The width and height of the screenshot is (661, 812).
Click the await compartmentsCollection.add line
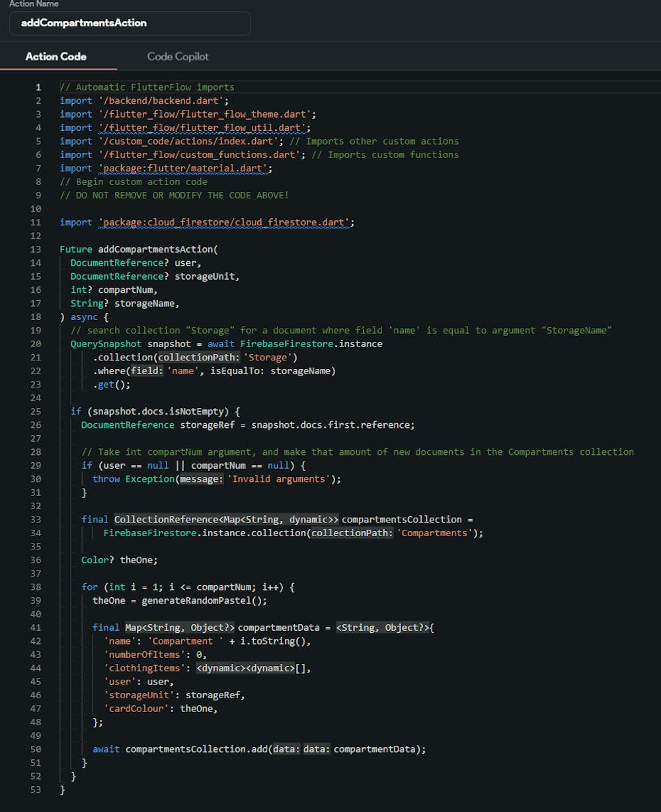pos(258,749)
